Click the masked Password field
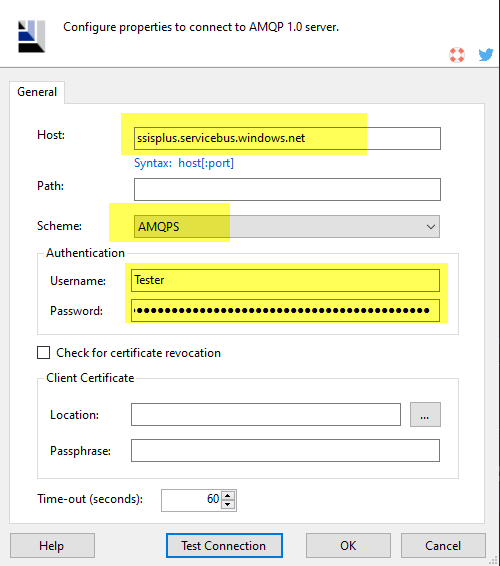This screenshot has width=500, height=566. click(x=285, y=310)
